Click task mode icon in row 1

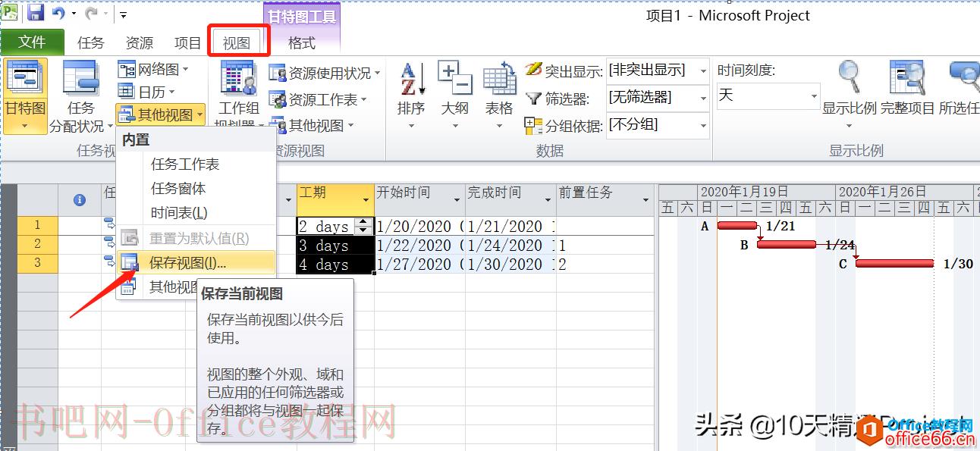point(109,224)
